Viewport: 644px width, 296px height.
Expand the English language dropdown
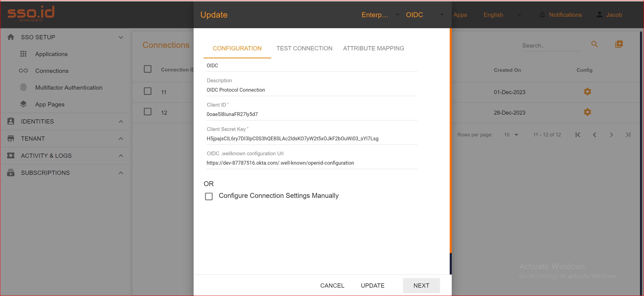(520, 15)
